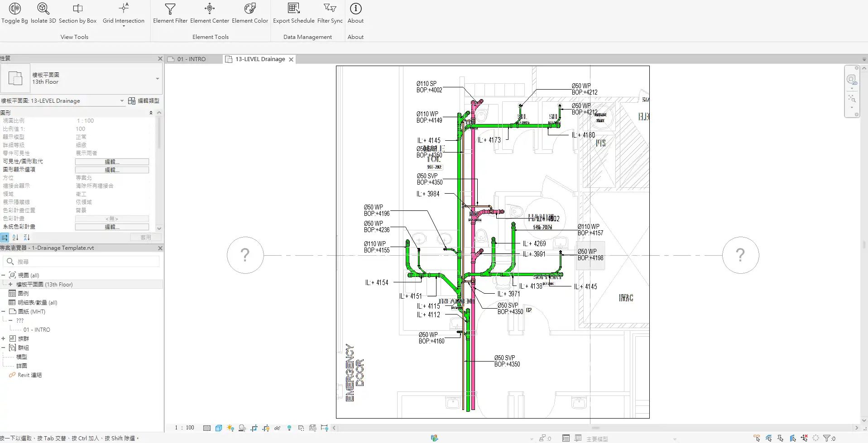The image size is (868, 443).
Task: Click drag elements on selection icon
Action: (804, 438)
